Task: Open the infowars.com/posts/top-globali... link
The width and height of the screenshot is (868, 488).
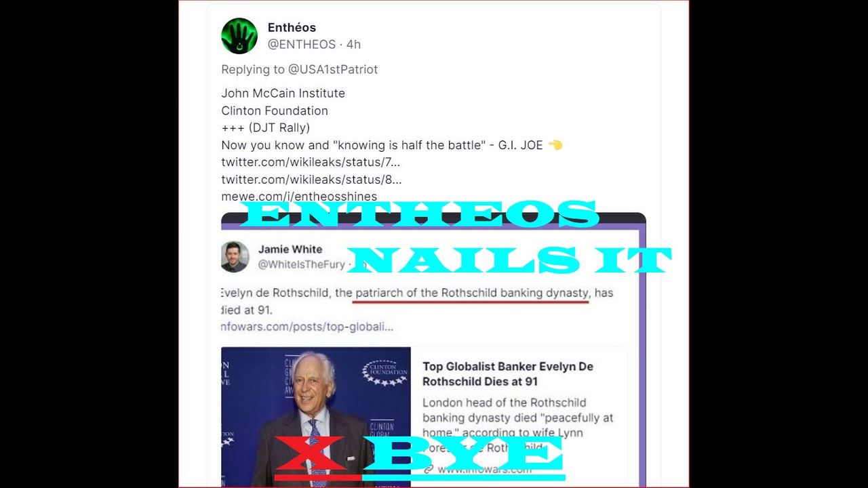Action: (x=307, y=326)
